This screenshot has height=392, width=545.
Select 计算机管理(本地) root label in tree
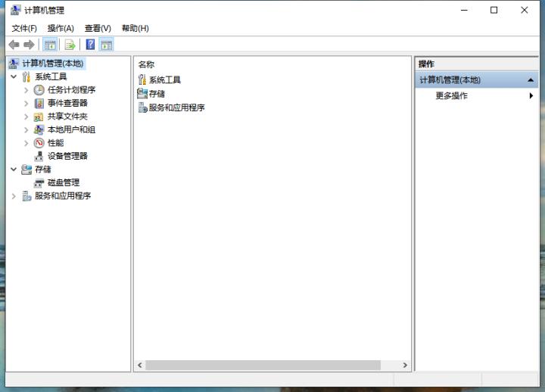tap(53, 64)
